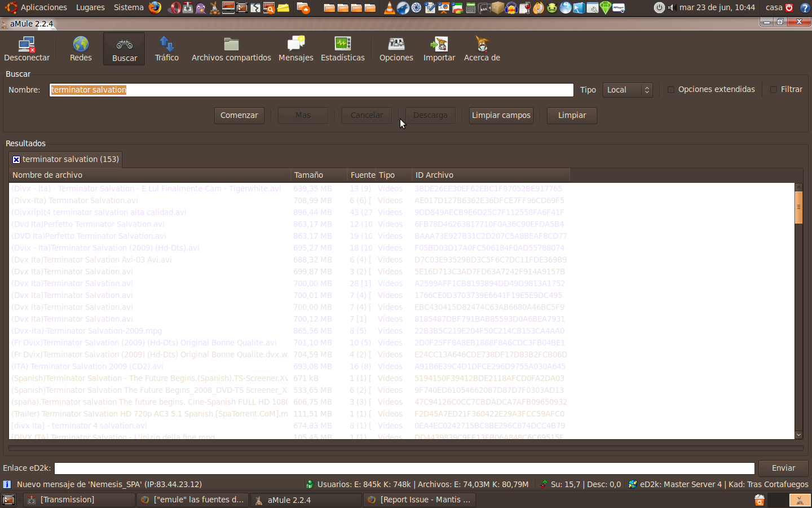
Task: Open the Tráfico transfers view
Action: point(166,49)
